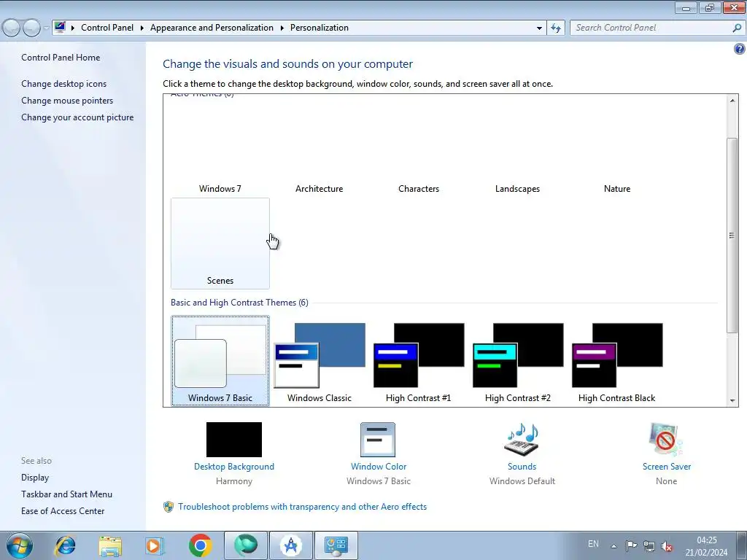Click the Control Panel breadcrumb
Image resolution: width=747 pixels, height=560 pixels.
pos(107,28)
